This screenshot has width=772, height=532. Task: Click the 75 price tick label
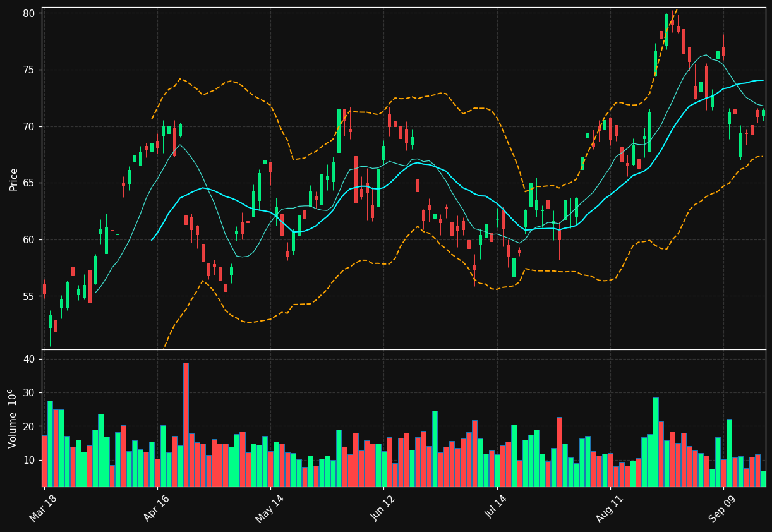(30, 70)
